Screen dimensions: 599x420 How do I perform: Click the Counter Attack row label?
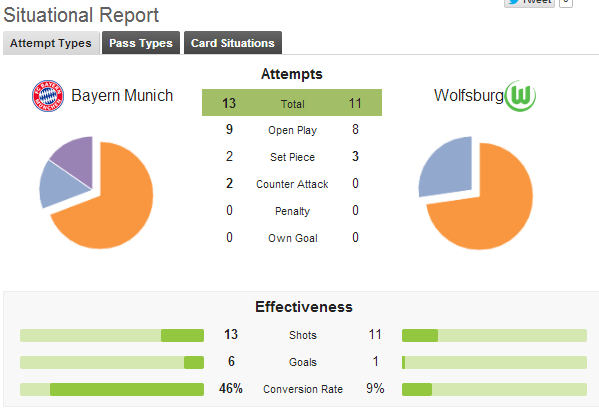click(292, 184)
